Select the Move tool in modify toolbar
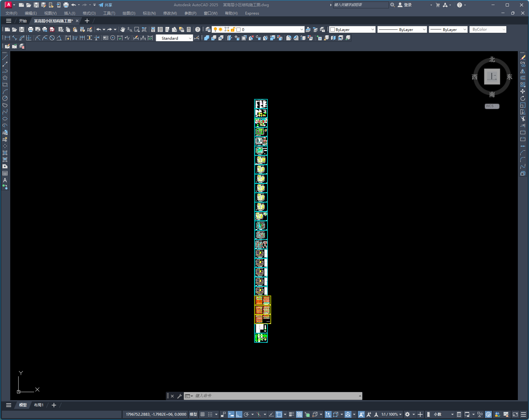 tap(523, 91)
